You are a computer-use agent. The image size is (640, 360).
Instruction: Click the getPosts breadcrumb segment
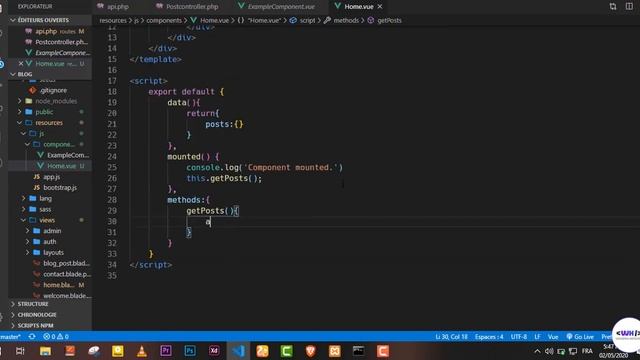(389, 20)
